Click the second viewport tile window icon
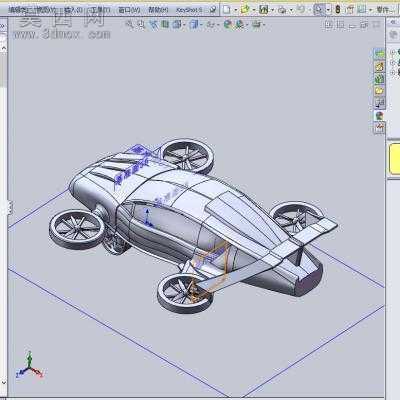The image size is (400, 400). pyautogui.click(x=340, y=24)
